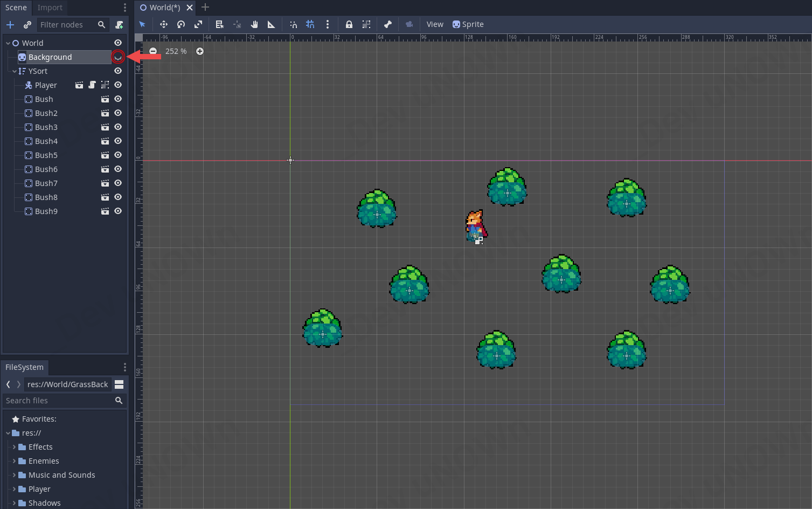Toggle Background node visibility
The width and height of the screenshot is (812, 509).
pyautogui.click(x=118, y=57)
